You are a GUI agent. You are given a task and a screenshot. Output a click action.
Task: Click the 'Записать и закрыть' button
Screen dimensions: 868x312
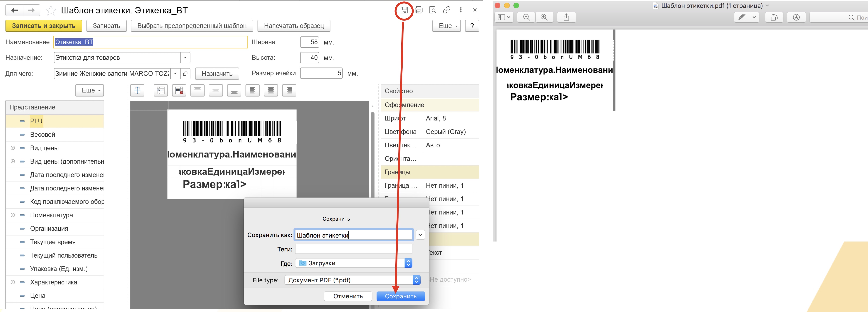[43, 26]
